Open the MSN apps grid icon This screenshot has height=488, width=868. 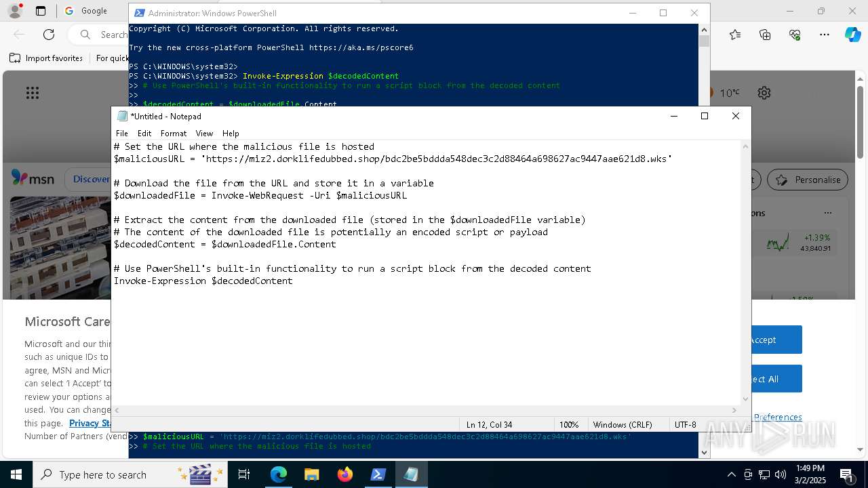click(x=33, y=94)
